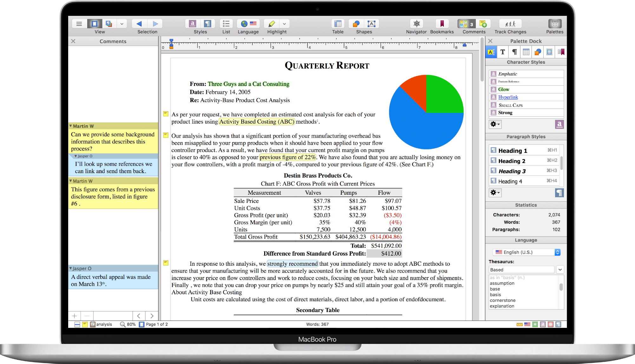Open the gear menu under Character Styles
Image resolution: width=635 pixels, height=364 pixels.
[495, 124]
